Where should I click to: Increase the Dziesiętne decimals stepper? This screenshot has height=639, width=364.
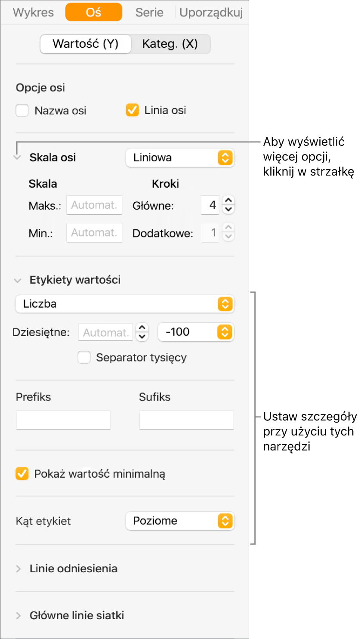[142, 327]
